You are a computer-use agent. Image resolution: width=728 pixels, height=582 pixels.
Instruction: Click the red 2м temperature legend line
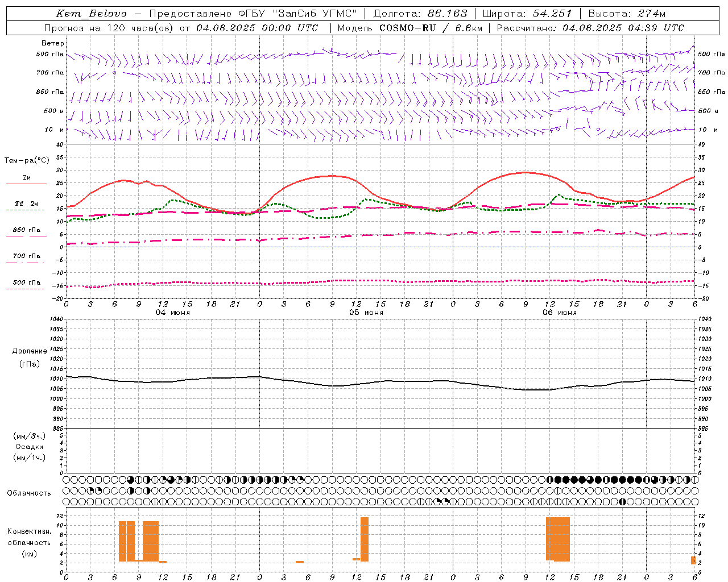[x=26, y=184]
